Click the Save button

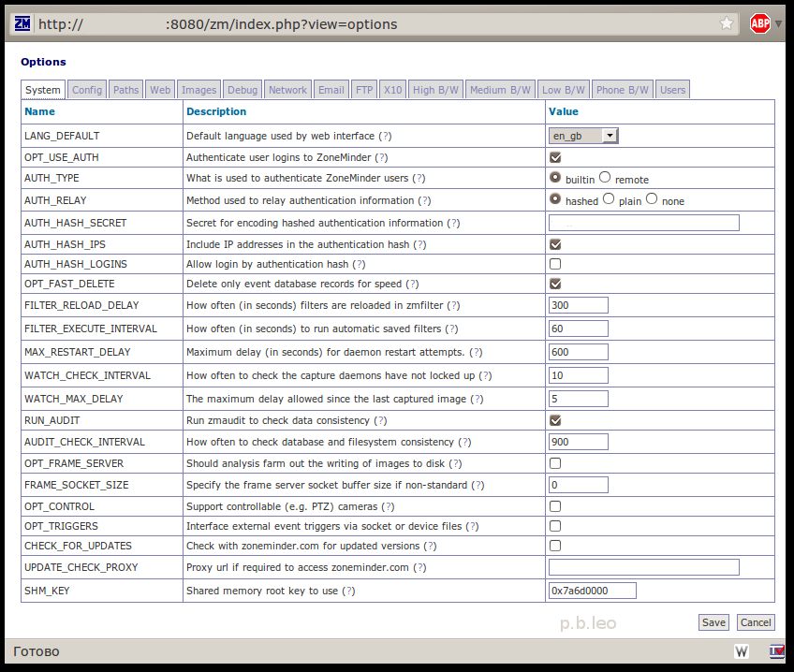(x=713, y=622)
